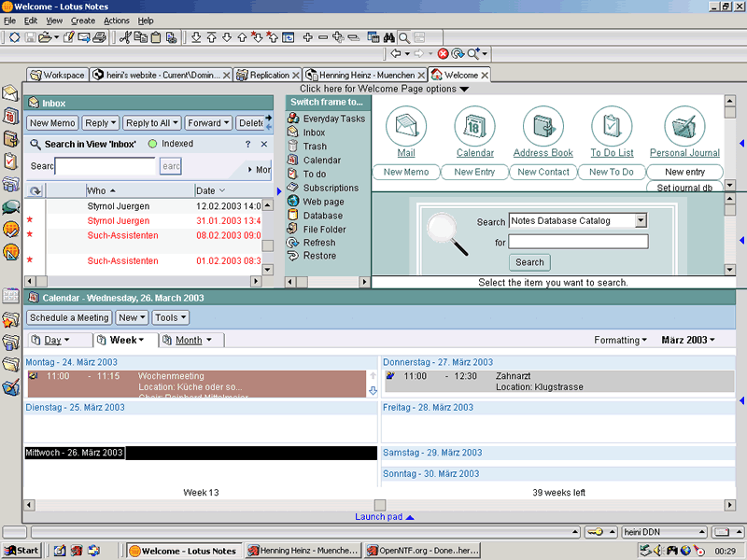The width and height of the screenshot is (747, 560).
Task: Click the calendar horizontal scrollbar thumb
Action: point(380,505)
